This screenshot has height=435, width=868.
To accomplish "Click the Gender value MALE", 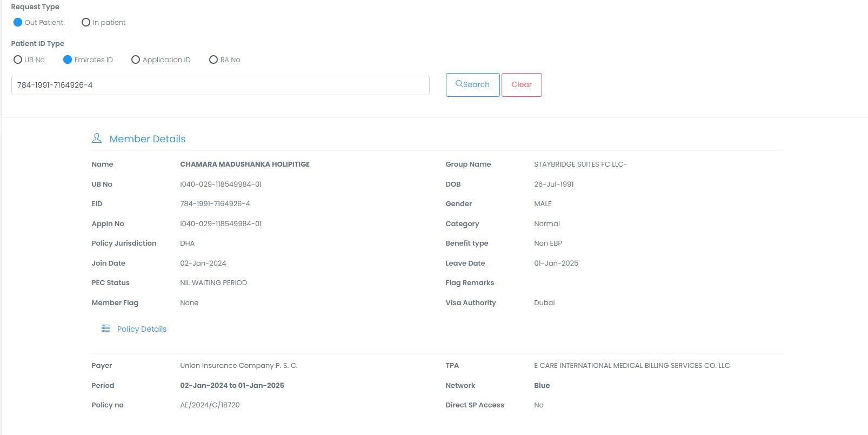I will (543, 203).
